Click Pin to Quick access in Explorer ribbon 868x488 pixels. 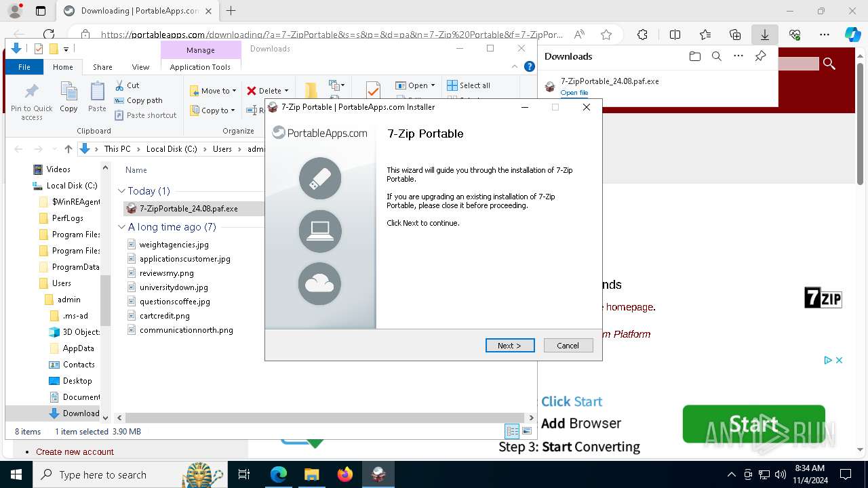click(x=31, y=102)
